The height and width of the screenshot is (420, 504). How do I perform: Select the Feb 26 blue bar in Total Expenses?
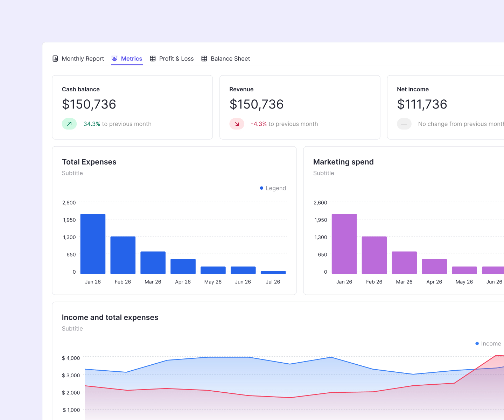pos(123,255)
